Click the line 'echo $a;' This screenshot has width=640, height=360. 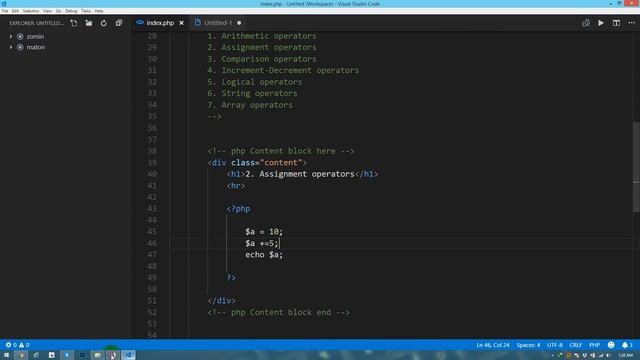tap(264, 255)
